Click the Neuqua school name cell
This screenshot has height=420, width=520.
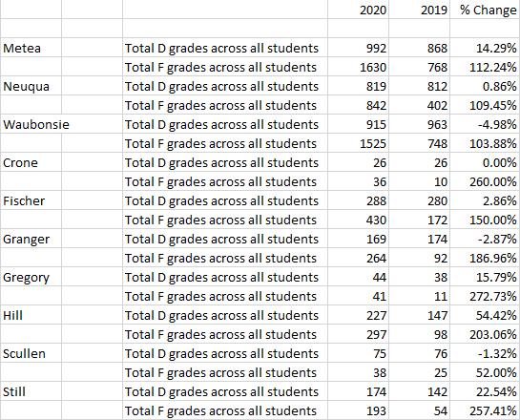coord(31,86)
